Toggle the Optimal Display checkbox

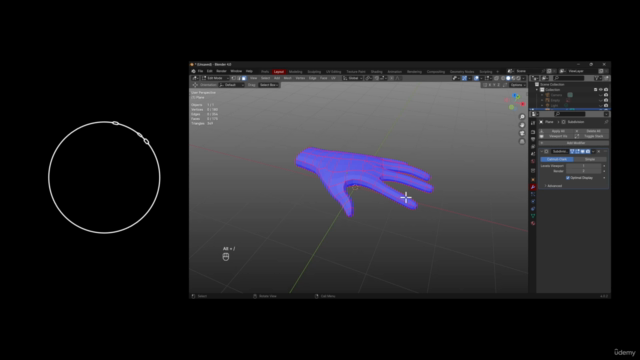pos(568,178)
